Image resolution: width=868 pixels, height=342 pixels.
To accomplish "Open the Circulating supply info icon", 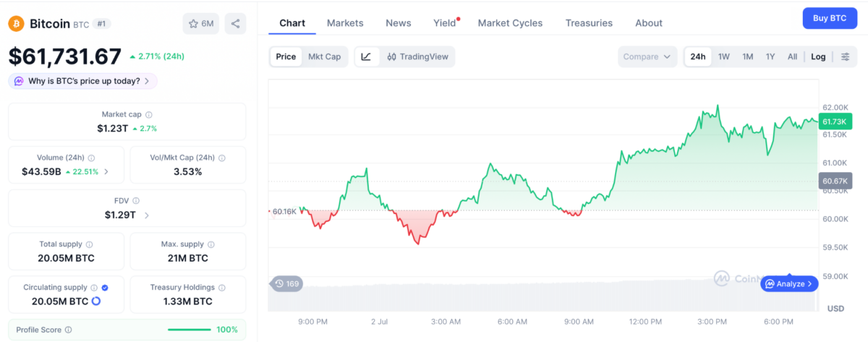I will [95, 287].
